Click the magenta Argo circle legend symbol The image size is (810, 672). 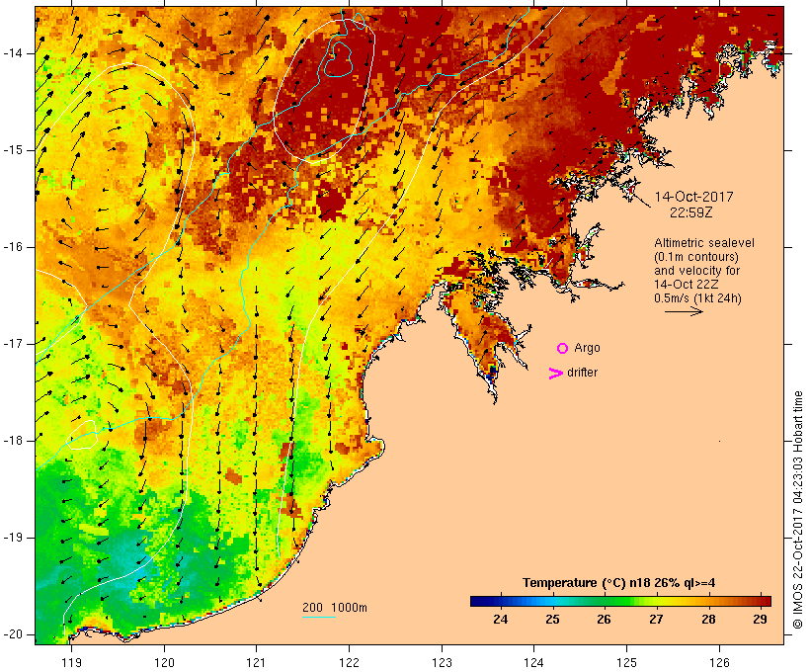coord(563,349)
